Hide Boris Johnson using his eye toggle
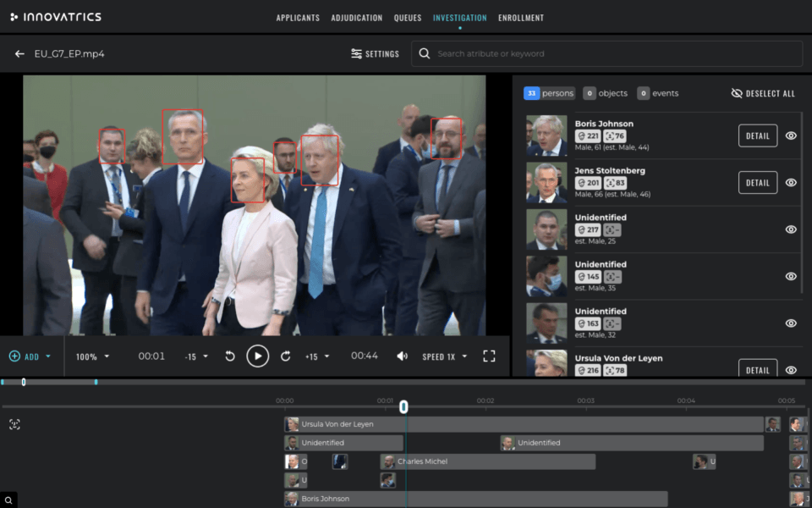The width and height of the screenshot is (812, 508). (790, 135)
